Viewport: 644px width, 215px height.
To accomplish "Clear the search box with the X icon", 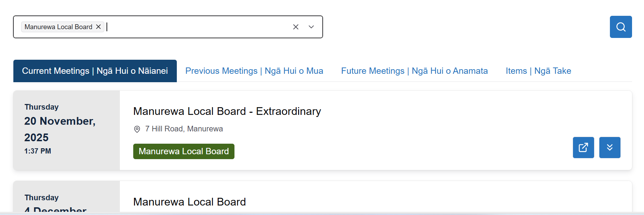I will tap(296, 27).
